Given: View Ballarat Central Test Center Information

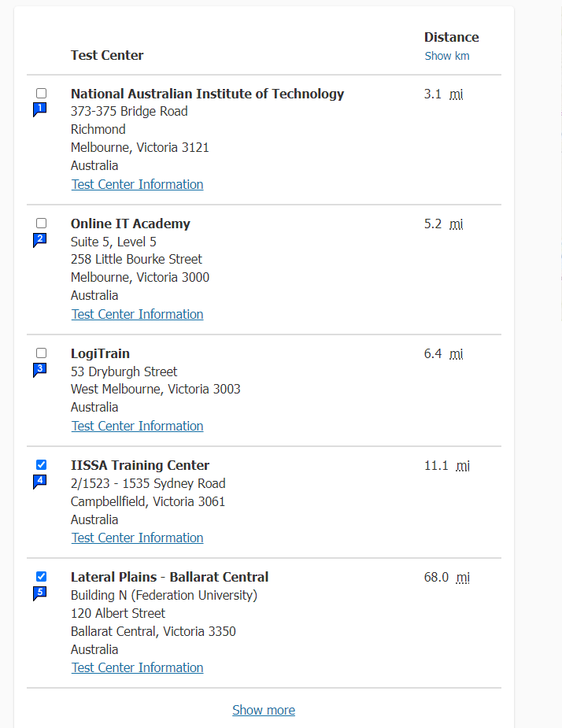Looking at the screenshot, I should coord(137,667).
